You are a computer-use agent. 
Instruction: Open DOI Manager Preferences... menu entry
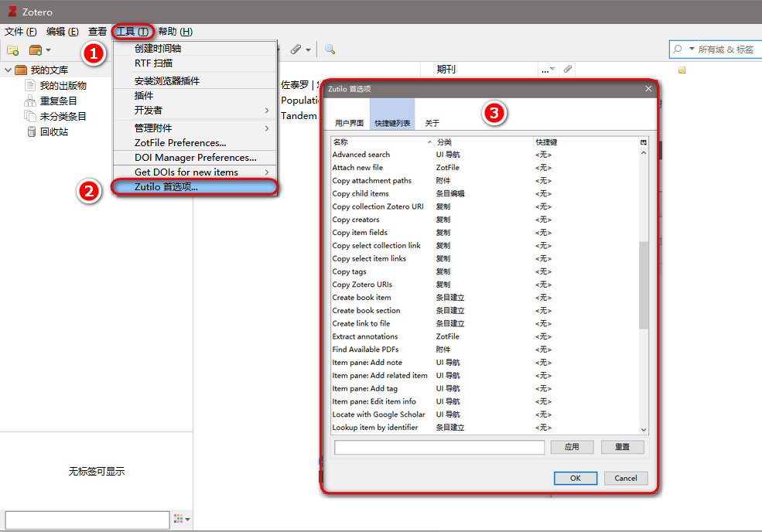(x=195, y=158)
